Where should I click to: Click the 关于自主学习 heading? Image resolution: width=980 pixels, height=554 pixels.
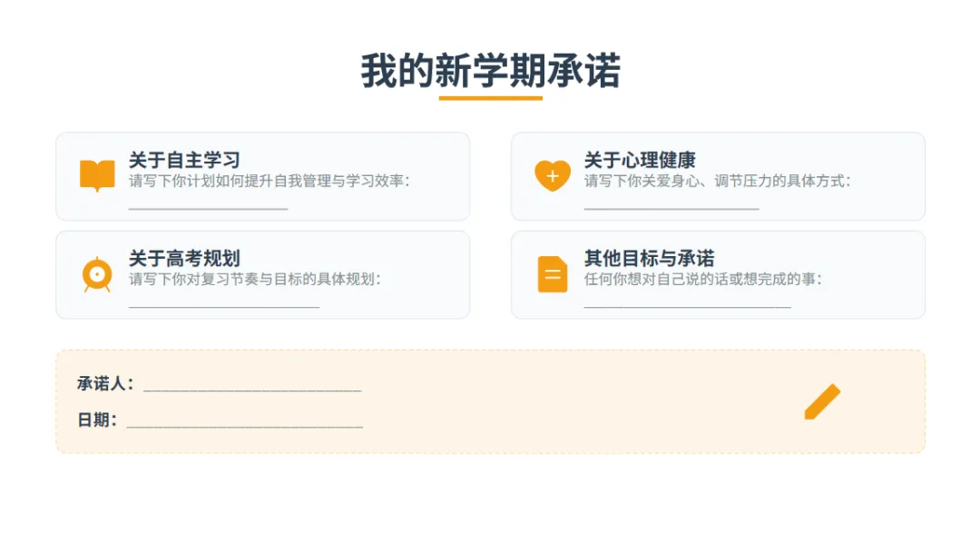tap(184, 160)
